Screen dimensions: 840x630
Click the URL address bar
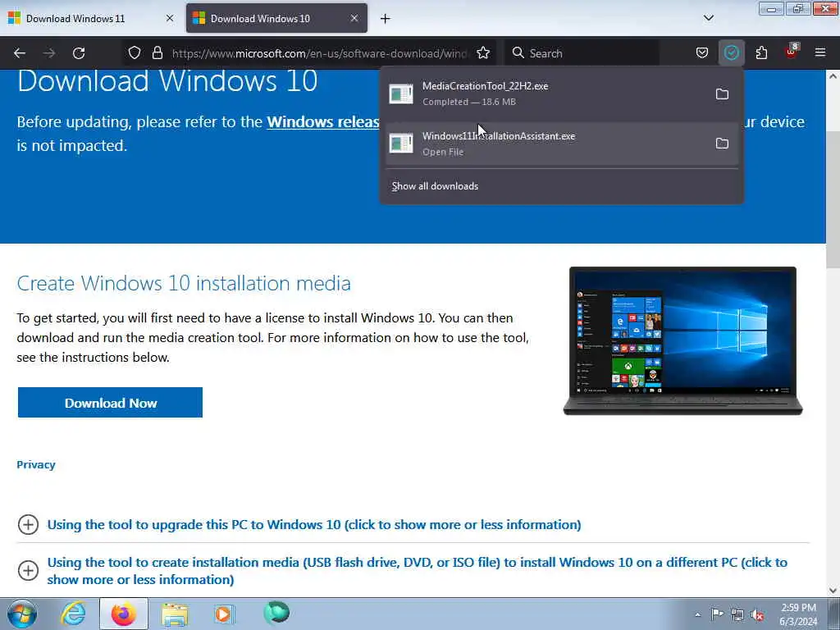coord(319,53)
